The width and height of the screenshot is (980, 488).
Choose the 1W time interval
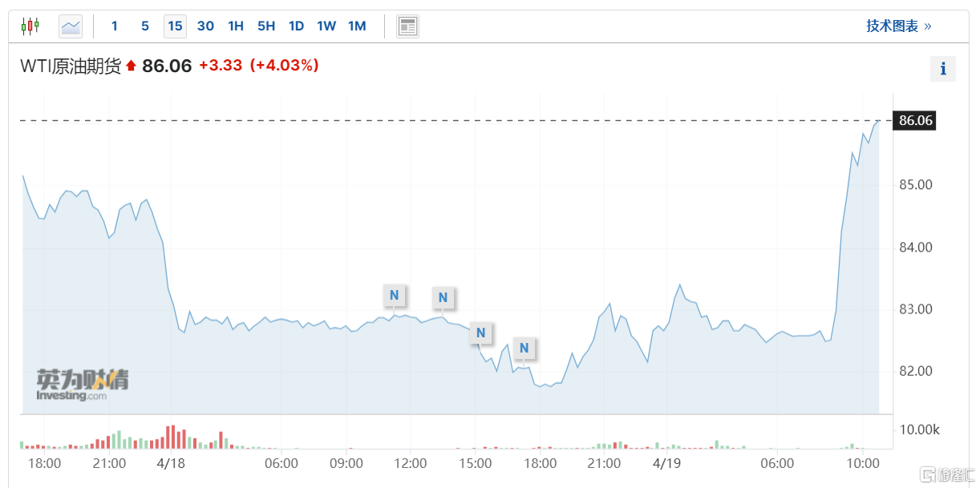(x=326, y=26)
